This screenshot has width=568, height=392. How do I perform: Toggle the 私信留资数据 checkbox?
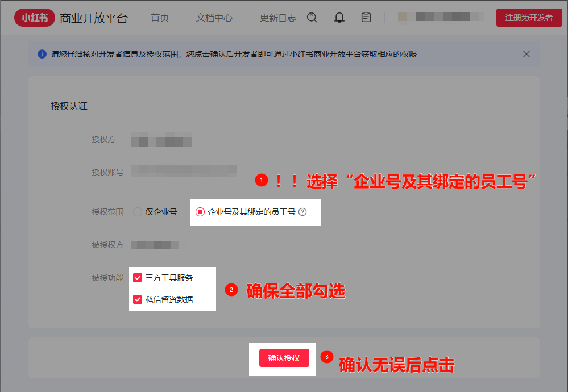coord(138,299)
